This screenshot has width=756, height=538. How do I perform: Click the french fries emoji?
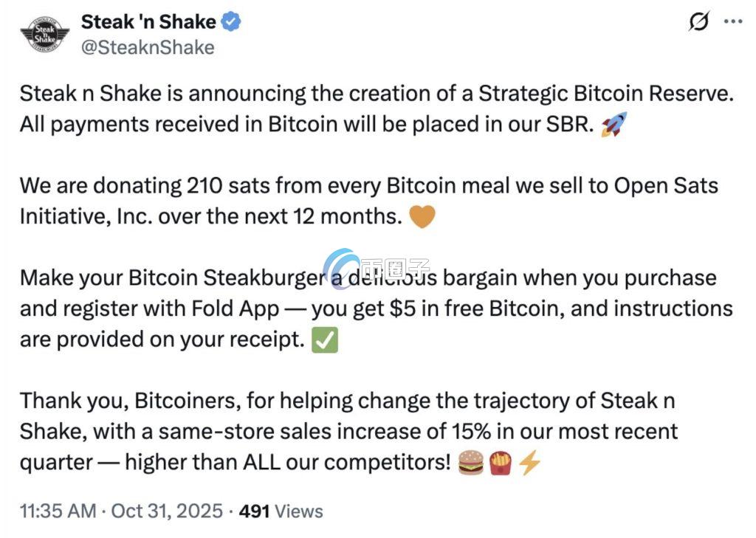tap(501, 463)
